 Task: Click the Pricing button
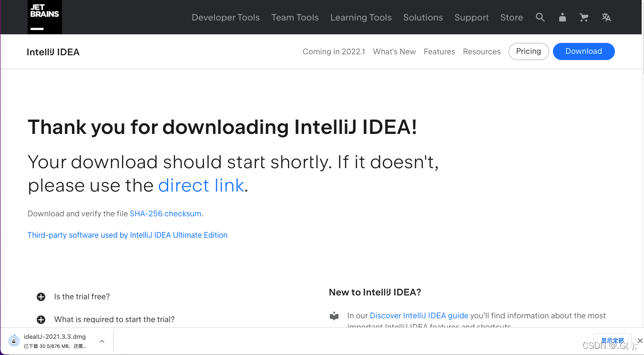coord(529,51)
